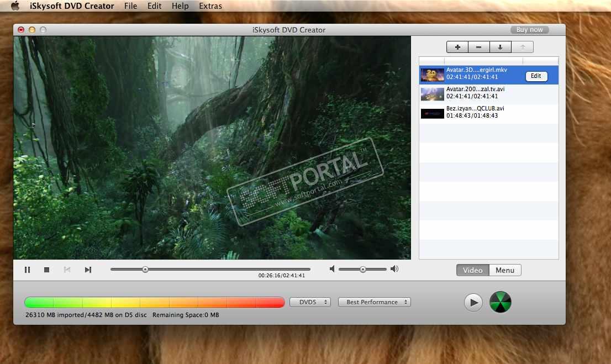611x364 pixels.
Task: Click thumbnail of Bez.izyan avi file
Action: tap(432, 113)
